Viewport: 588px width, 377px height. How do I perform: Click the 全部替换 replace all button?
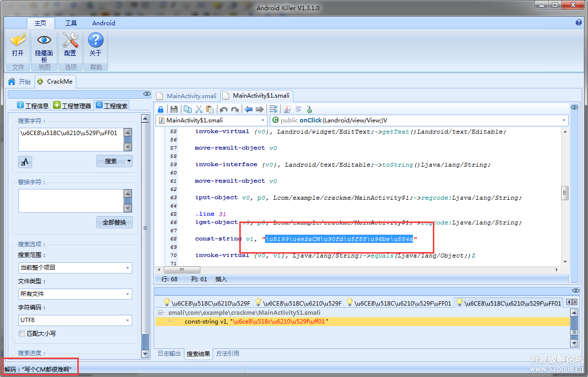tap(114, 222)
